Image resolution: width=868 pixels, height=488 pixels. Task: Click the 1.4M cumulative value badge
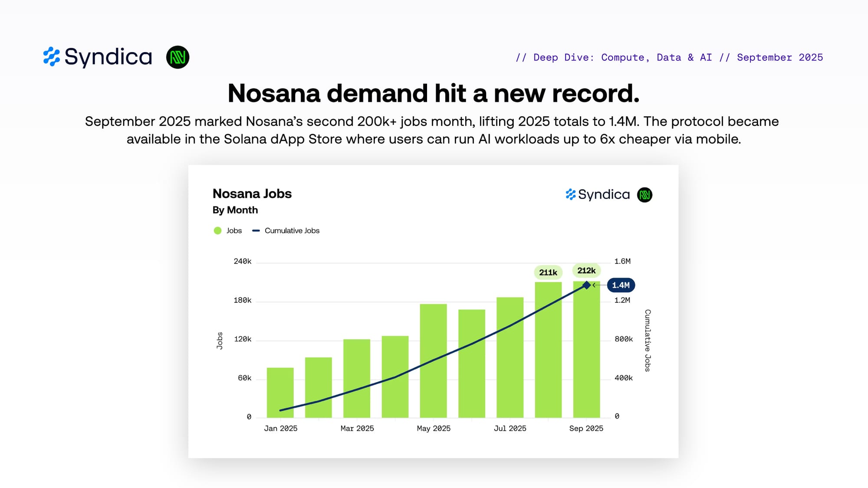tap(621, 285)
